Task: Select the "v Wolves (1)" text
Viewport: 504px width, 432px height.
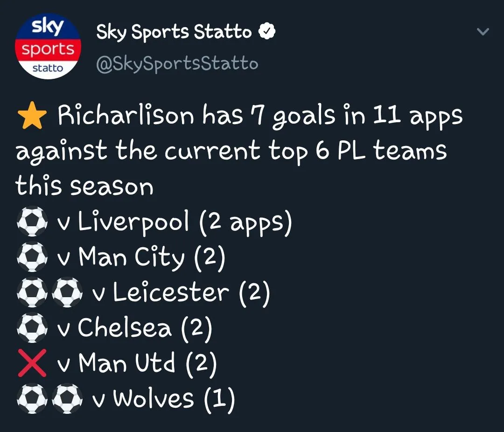Action: tap(163, 399)
